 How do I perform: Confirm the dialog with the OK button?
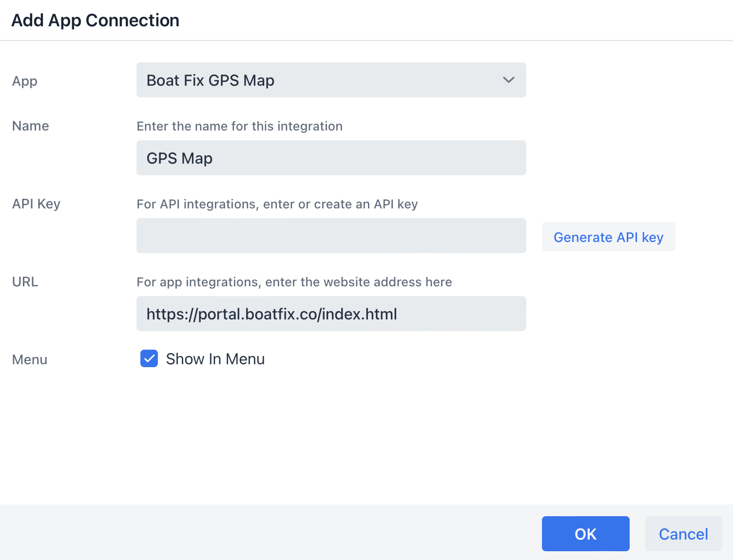coord(585,534)
